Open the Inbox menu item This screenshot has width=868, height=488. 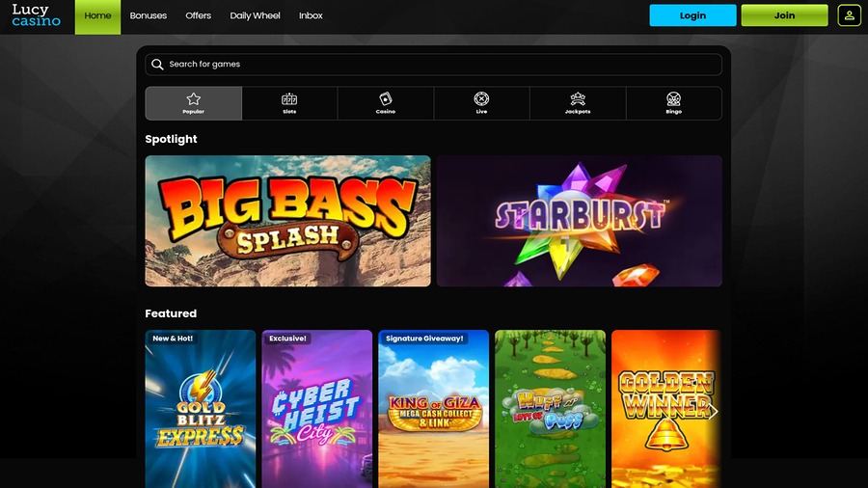pyautogui.click(x=311, y=15)
